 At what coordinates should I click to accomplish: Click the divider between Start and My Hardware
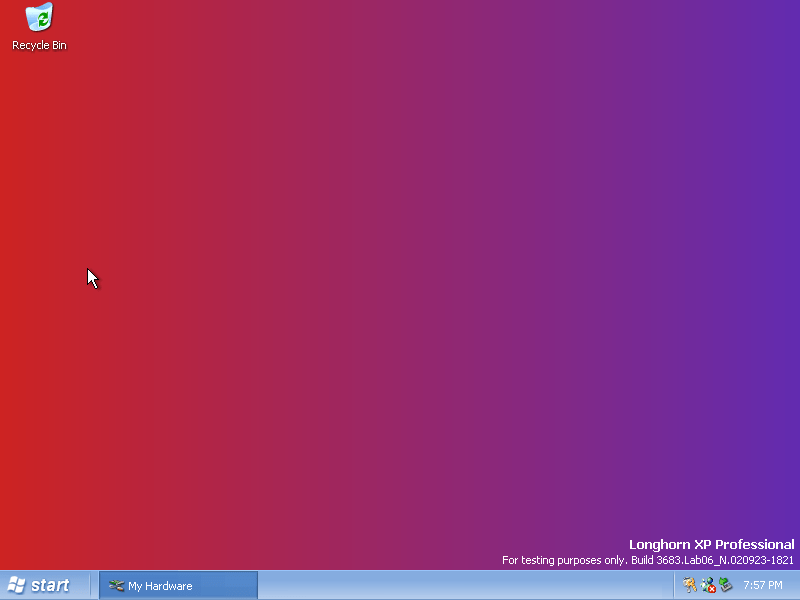pyautogui.click(x=89, y=585)
